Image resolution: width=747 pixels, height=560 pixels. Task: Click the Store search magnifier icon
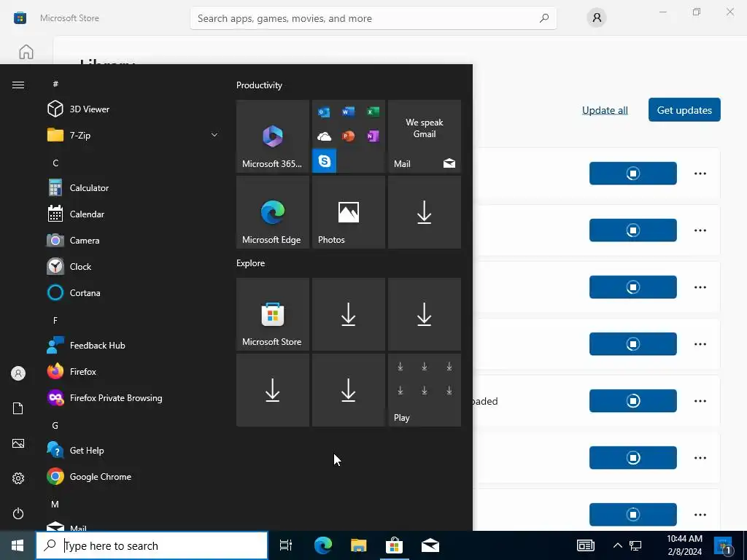544,18
